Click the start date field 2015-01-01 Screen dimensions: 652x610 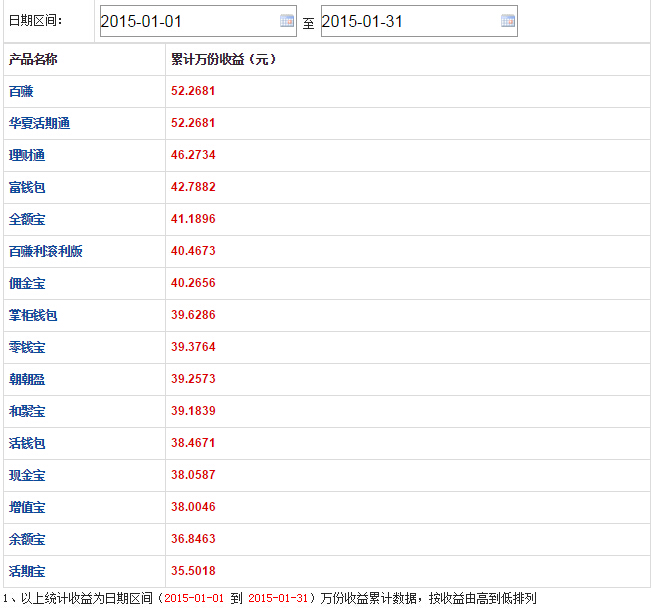point(198,21)
